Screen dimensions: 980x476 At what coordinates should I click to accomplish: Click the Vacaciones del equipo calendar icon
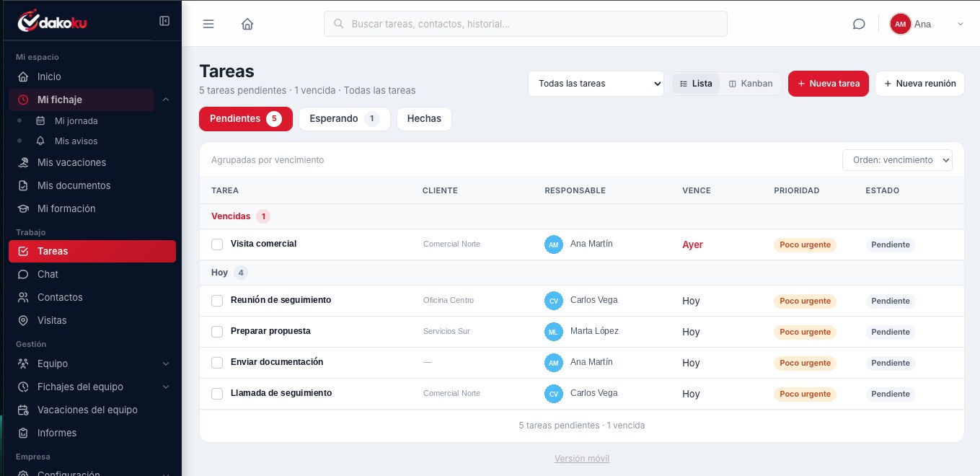[x=23, y=410]
